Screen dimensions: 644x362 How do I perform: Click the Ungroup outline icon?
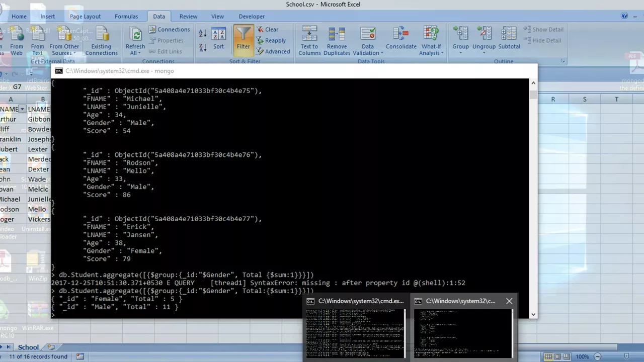484,34
